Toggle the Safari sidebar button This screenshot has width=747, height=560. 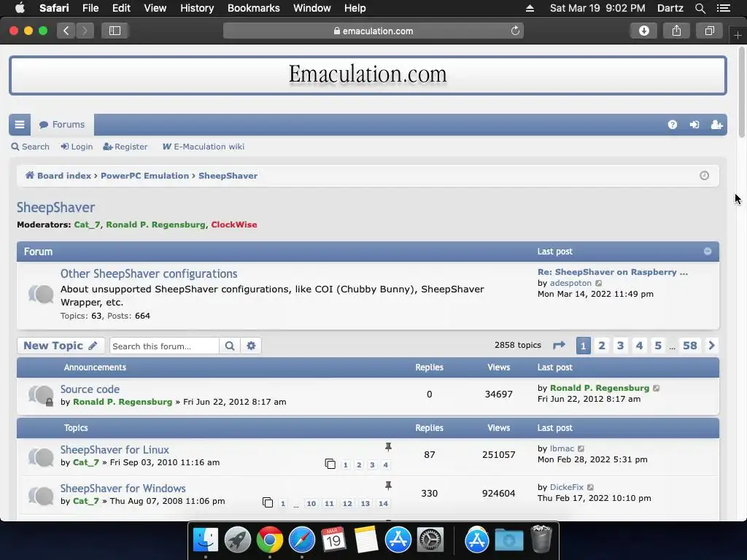coord(115,31)
